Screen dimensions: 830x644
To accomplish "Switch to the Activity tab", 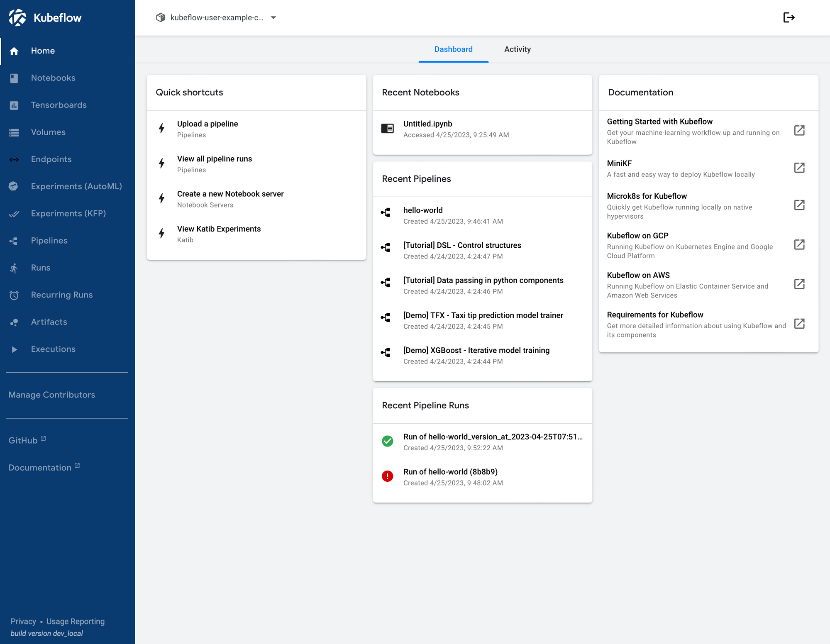I will pyautogui.click(x=517, y=49).
